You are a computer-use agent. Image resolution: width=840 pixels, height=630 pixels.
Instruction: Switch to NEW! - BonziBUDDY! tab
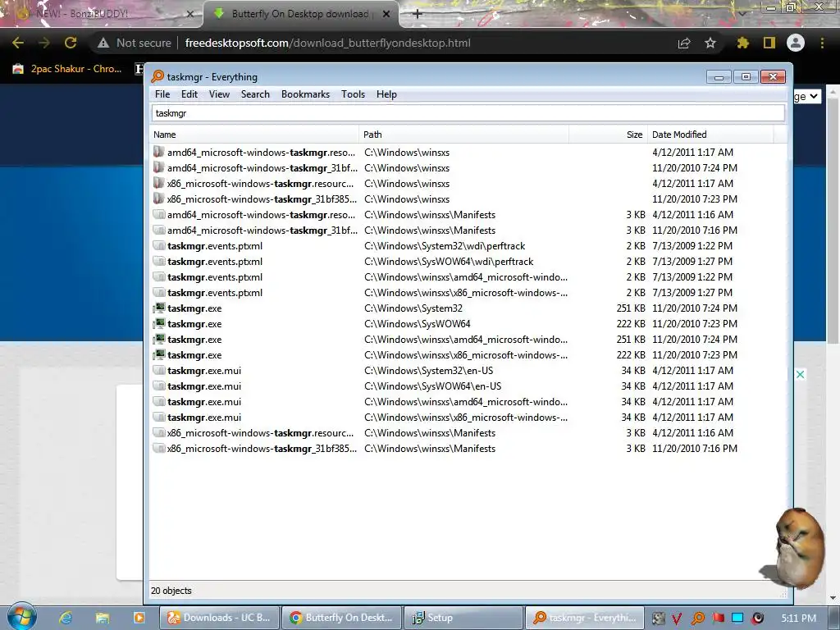102,14
